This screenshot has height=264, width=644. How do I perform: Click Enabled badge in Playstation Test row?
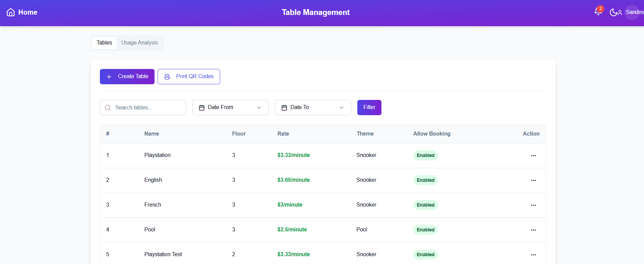pyautogui.click(x=426, y=254)
